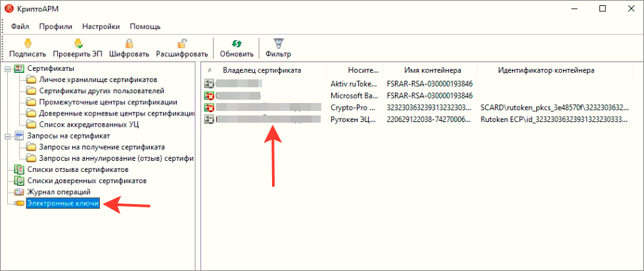Click the Microsoft Ba... carrier cell
Screen dimensions: 644x271
click(354, 96)
